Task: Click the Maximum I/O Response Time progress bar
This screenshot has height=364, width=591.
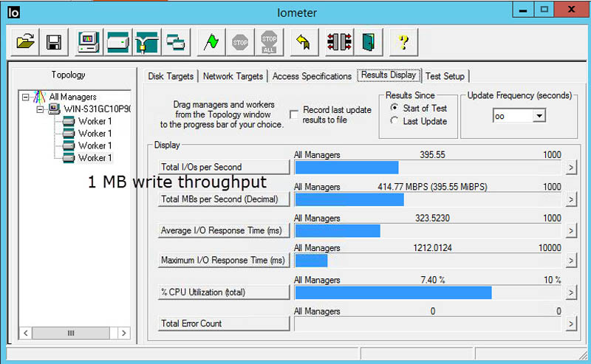Action: click(428, 261)
